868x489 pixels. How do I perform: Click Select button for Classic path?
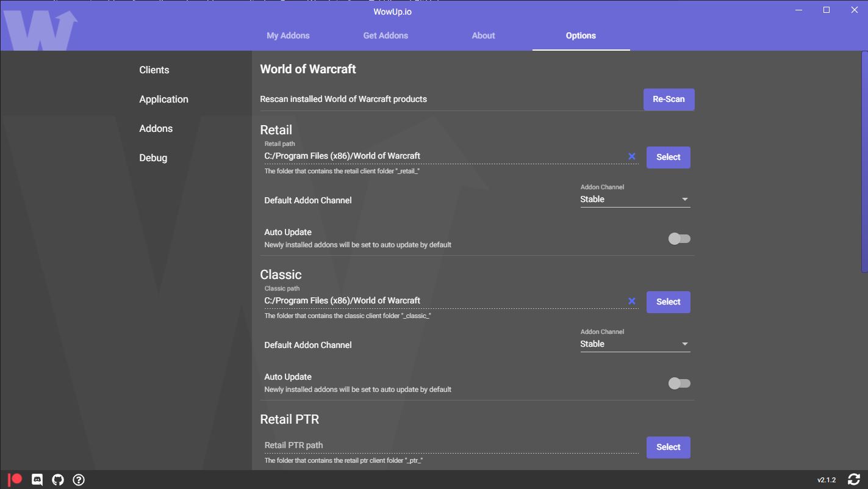click(x=668, y=302)
